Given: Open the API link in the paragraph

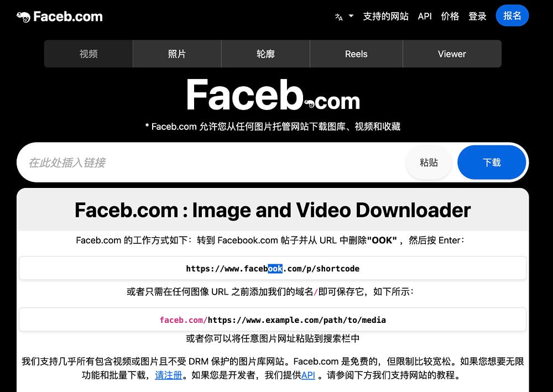Looking at the screenshot, I should pyautogui.click(x=308, y=375).
